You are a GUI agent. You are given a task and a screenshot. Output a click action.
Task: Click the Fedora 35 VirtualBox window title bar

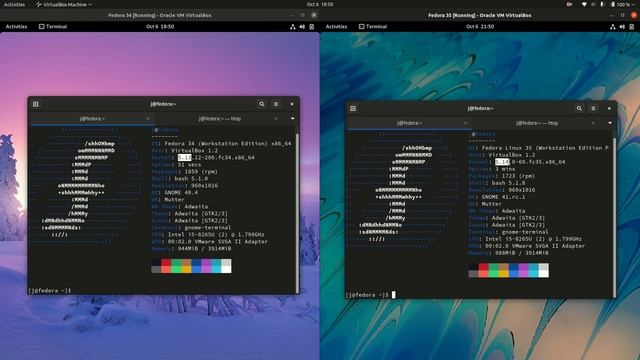[480, 15]
